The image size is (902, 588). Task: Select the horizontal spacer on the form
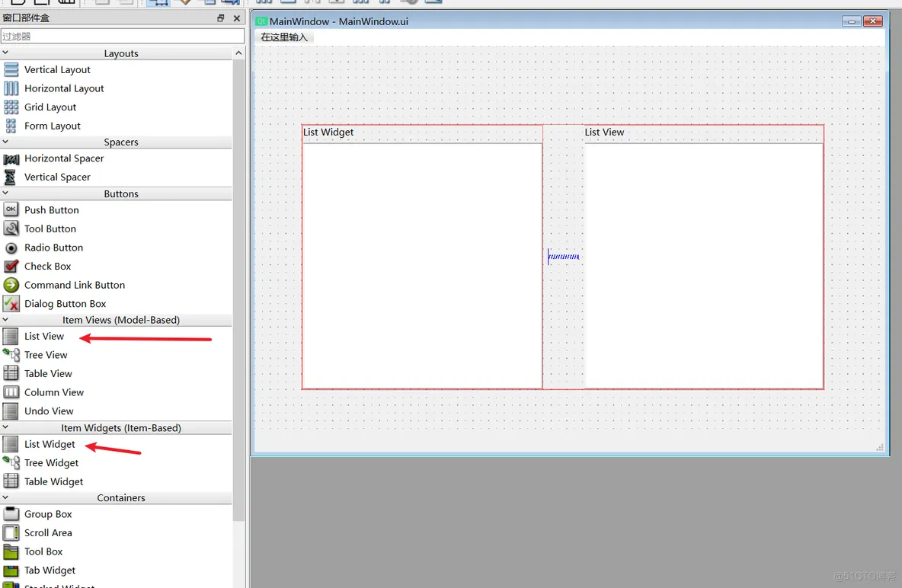click(x=564, y=257)
